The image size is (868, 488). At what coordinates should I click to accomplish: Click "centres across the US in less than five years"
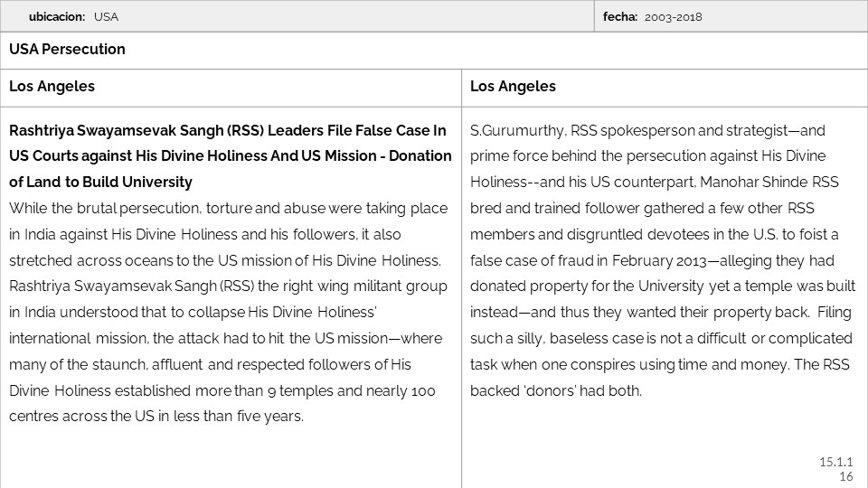[x=156, y=417]
